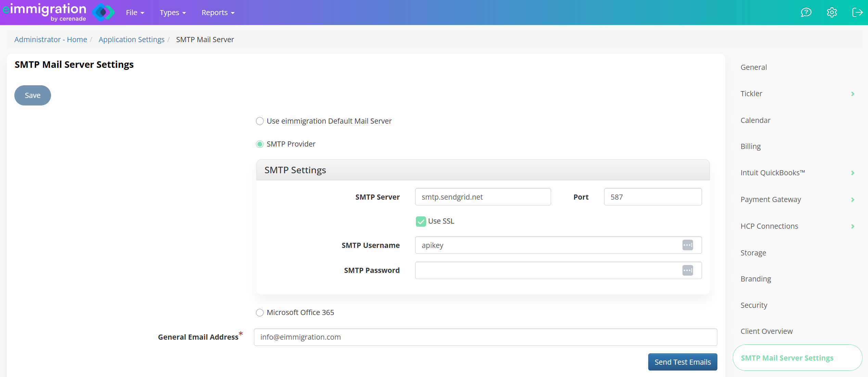The height and width of the screenshot is (377, 868).
Task: Click the Intuit QuickBooks sidebar label
Action: point(773,173)
